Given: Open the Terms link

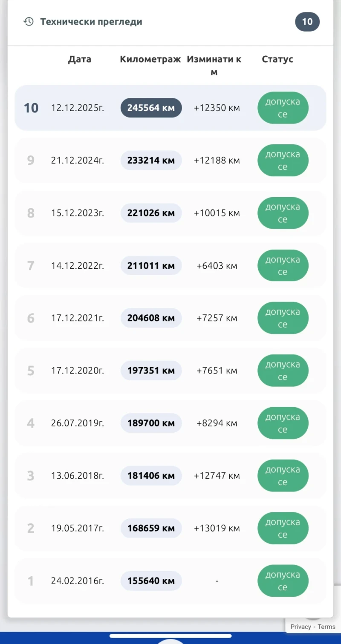Looking at the screenshot, I should [327, 627].
